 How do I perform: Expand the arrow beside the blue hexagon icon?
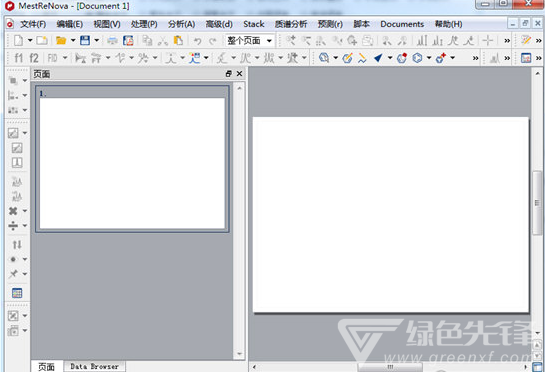(429, 58)
